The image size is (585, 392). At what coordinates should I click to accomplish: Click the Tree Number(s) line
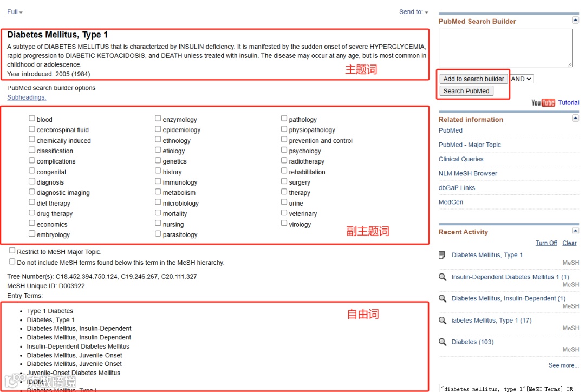coord(102,277)
